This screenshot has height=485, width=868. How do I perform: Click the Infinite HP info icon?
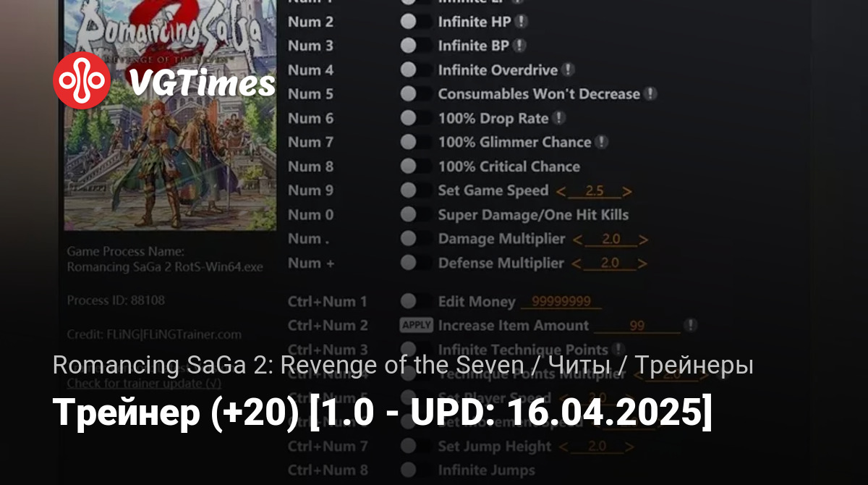pos(521,22)
